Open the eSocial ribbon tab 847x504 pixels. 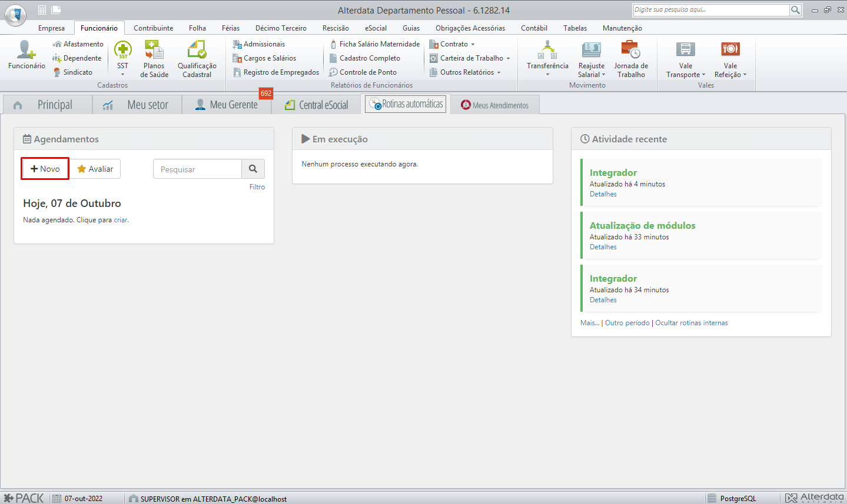click(376, 28)
